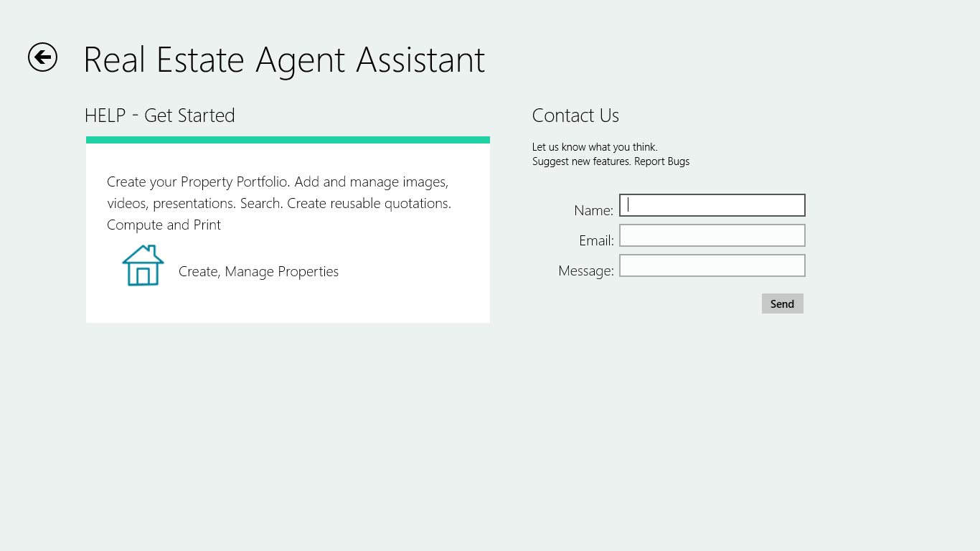Viewport: 980px width, 551px height.
Task: Click the Name: field label
Action: (593, 210)
